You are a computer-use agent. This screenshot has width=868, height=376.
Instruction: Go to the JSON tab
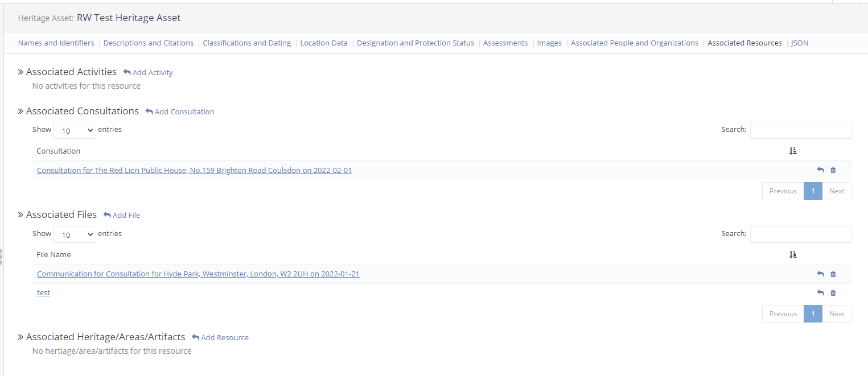click(x=799, y=43)
